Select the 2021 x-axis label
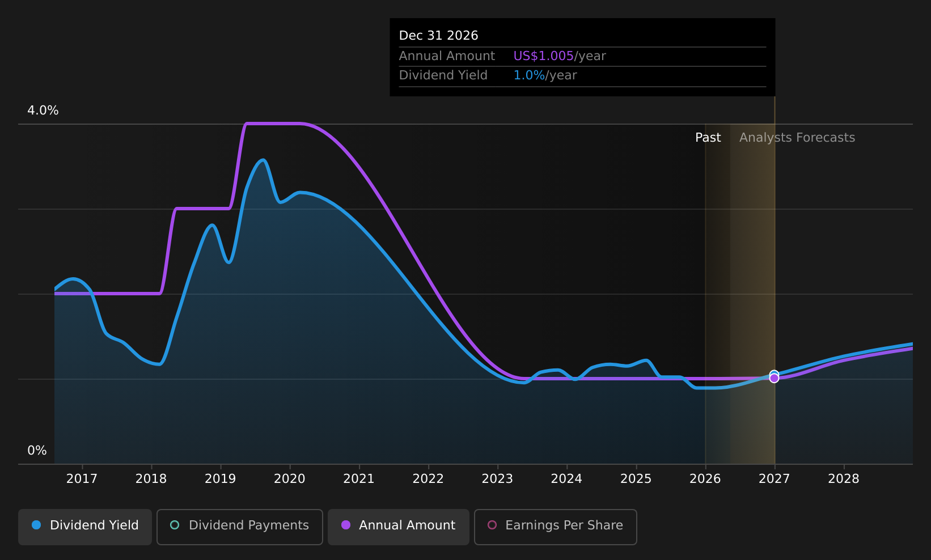The height and width of the screenshot is (560, 931). (x=359, y=479)
